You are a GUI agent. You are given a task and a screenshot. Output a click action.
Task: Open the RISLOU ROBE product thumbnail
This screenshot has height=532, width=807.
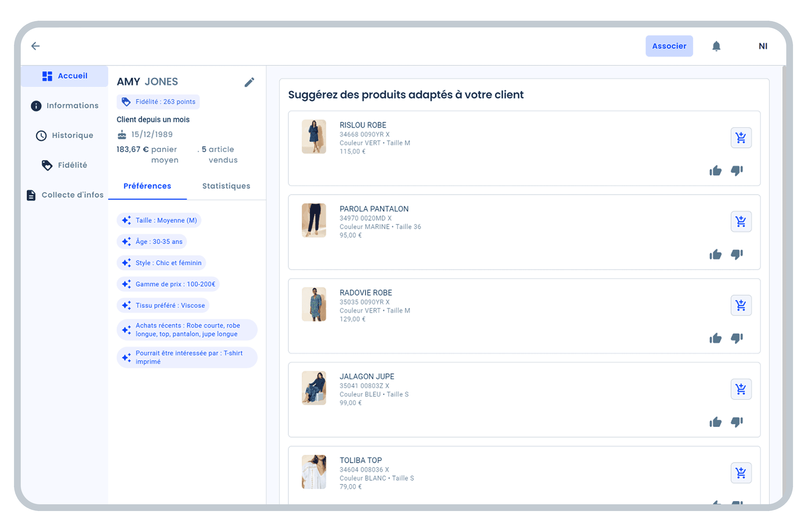314,137
